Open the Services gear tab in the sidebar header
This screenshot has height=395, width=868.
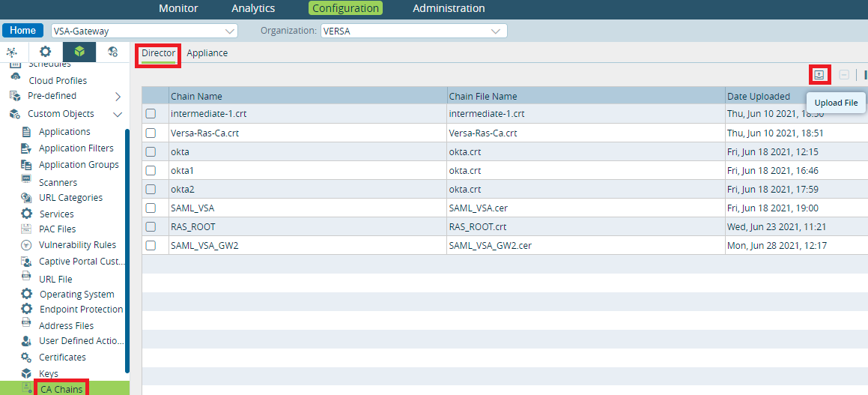(x=45, y=52)
